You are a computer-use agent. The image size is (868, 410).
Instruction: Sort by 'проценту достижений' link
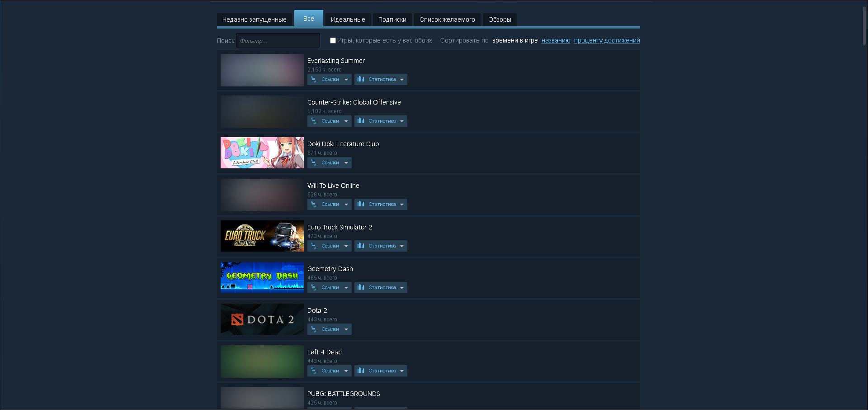[607, 40]
